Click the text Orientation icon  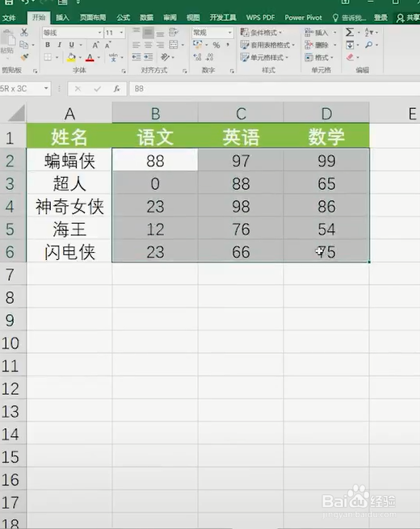(165, 57)
